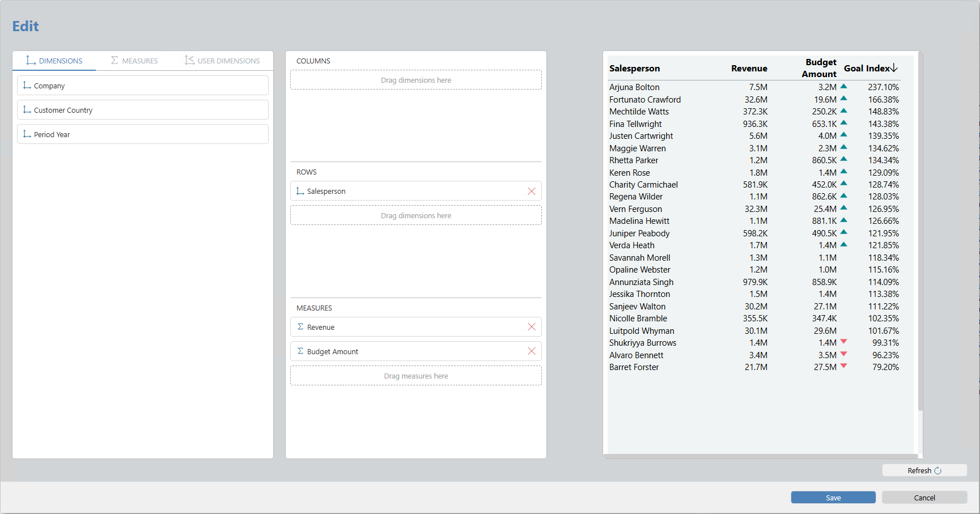The image size is (980, 514).
Task: Select the Charity Carmichael row name
Action: pyautogui.click(x=643, y=185)
